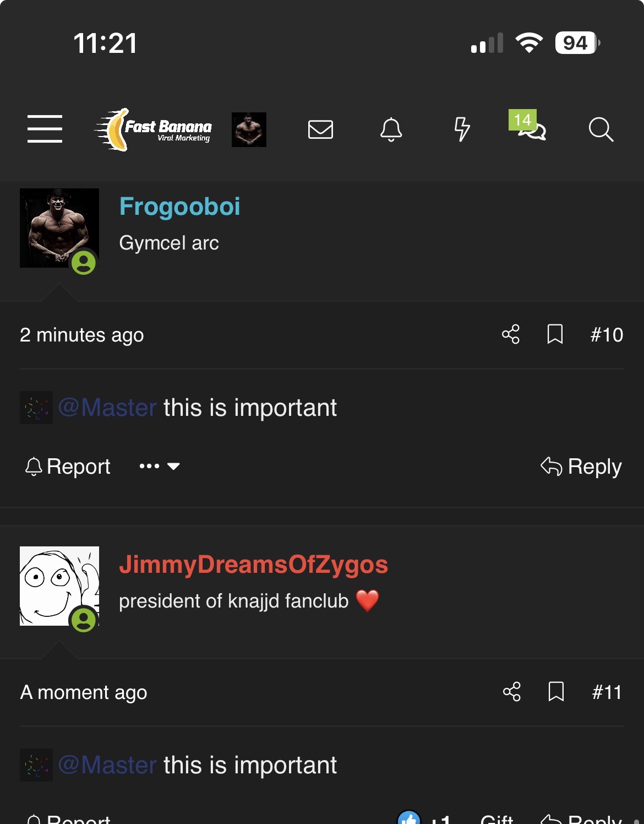Open the magnifier search icon
This screenshot has width=644, height=824.
601,130
